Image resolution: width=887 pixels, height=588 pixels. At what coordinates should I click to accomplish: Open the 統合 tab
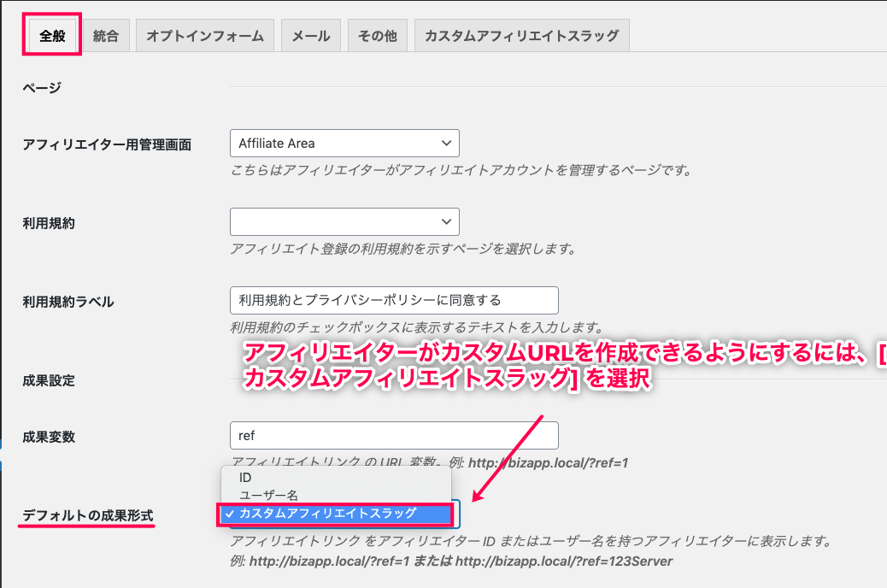tap(106, 36)
